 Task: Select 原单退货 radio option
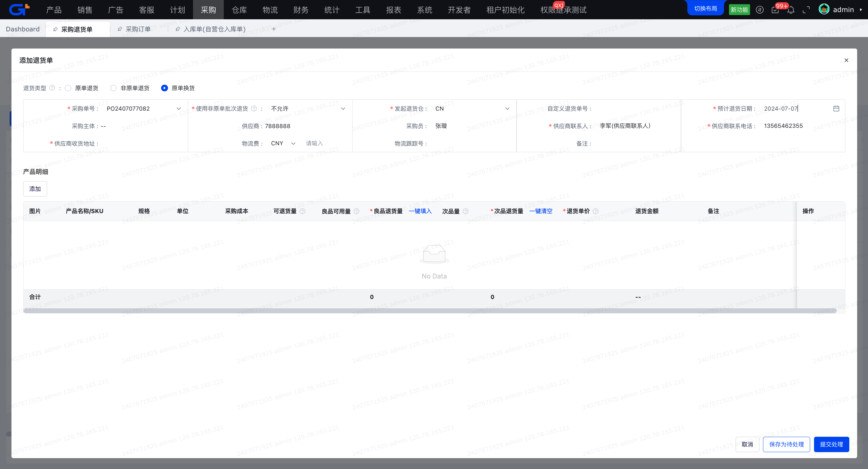tap(68, 88)
